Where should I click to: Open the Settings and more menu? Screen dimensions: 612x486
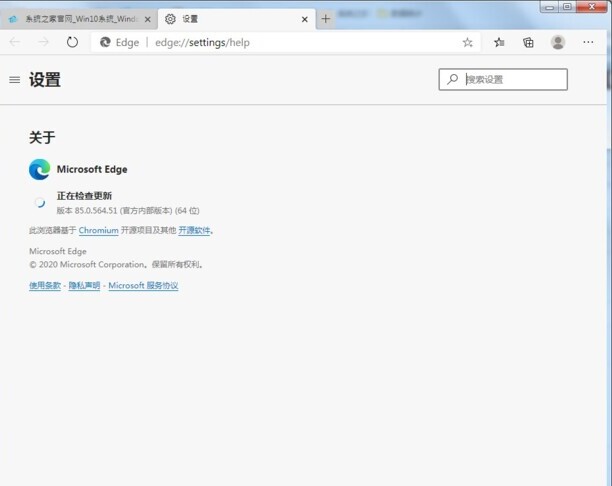click(x=588, y=42)
